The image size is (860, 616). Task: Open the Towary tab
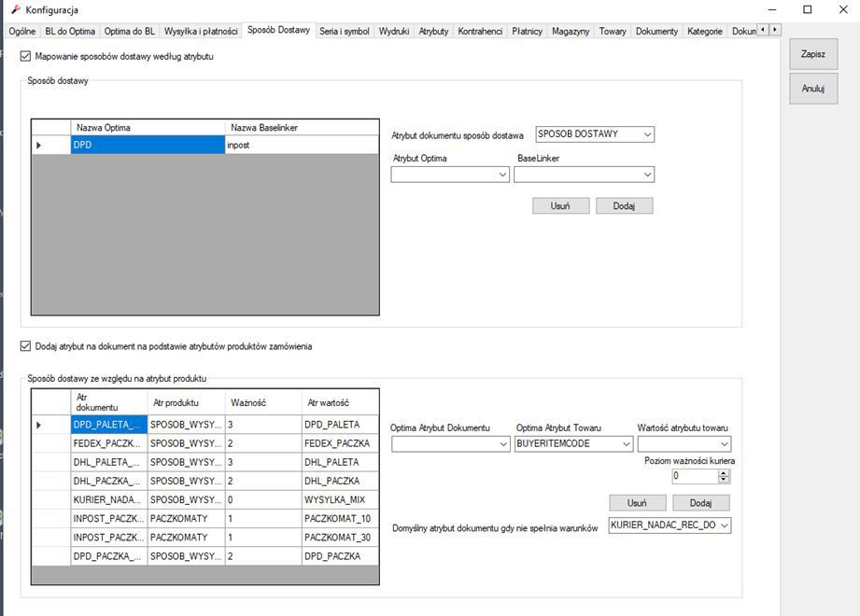pyautogui.click(x=613, y=31)
